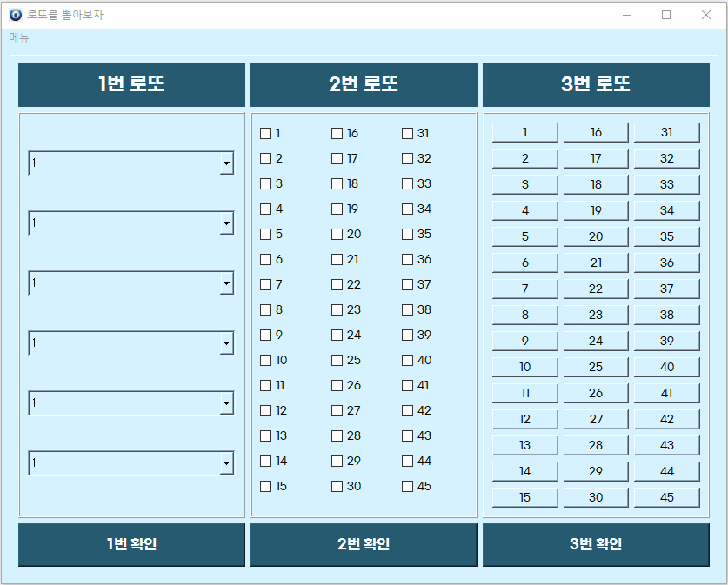Expand the sixth combo box in 1번 로또
This screenshot has height=585, width=728.
coord(226,463)
